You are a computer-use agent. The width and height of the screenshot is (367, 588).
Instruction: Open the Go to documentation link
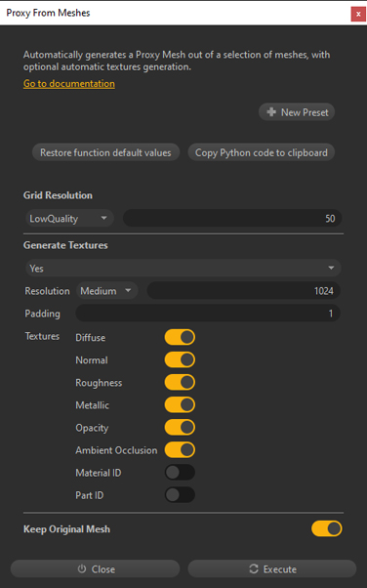(69, 83)
